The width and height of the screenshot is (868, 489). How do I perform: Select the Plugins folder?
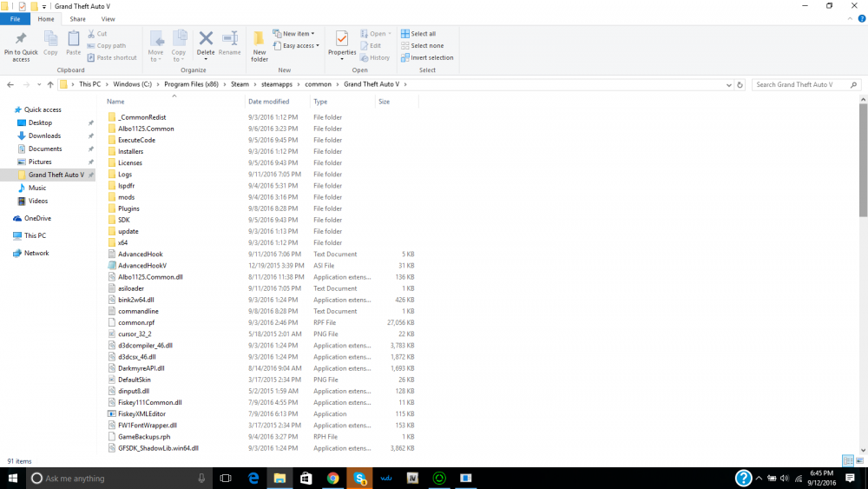click(x=128, y=208)
